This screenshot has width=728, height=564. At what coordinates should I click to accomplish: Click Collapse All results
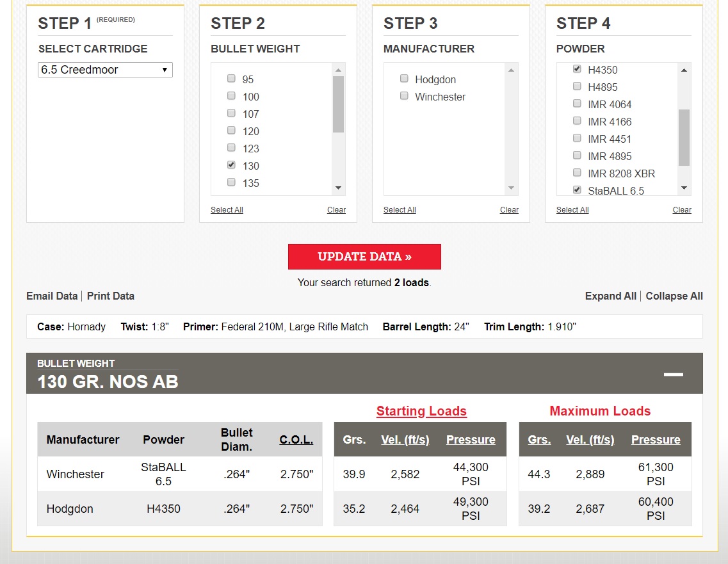[x=674, y=296]
